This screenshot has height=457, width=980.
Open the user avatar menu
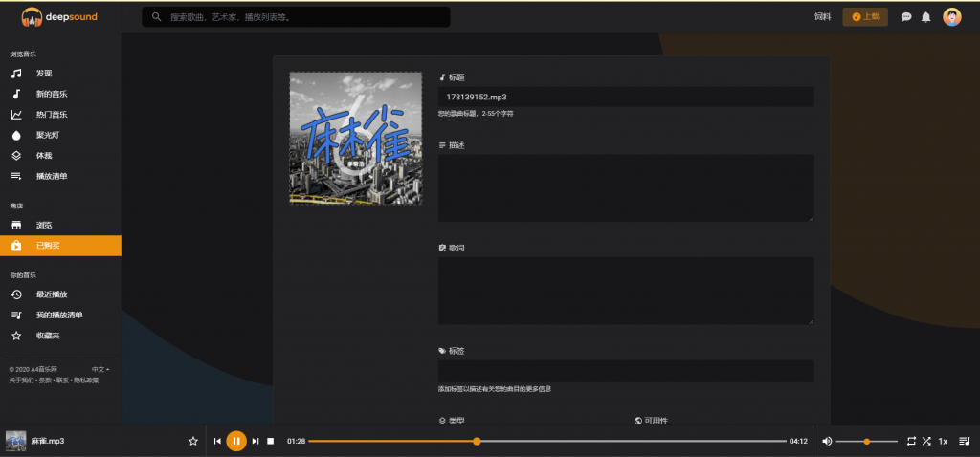click(952, 17)
